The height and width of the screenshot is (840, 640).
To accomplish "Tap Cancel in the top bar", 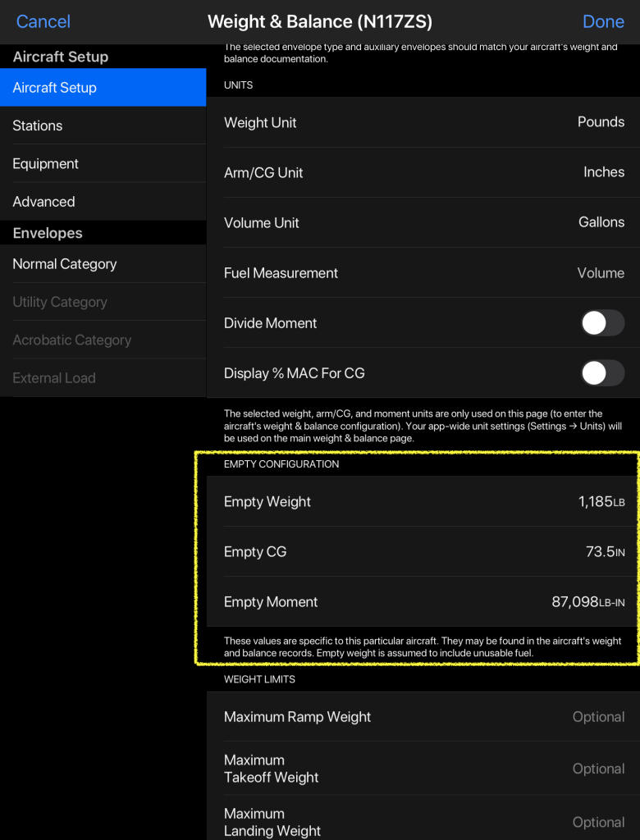I will [43, 21].
